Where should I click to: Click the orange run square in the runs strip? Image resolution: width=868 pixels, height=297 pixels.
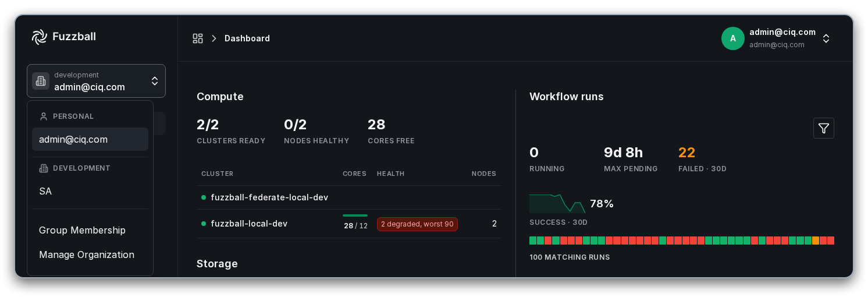point(816,241)
